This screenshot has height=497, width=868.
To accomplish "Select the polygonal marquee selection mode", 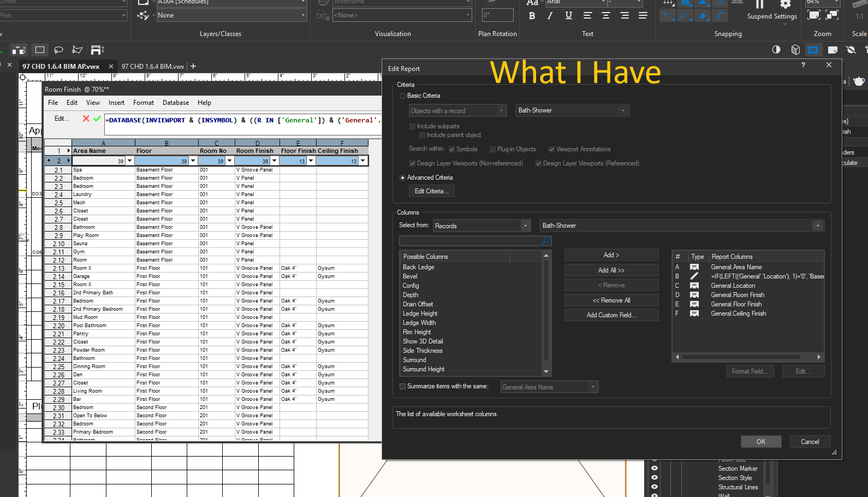I will coord(78,50).
